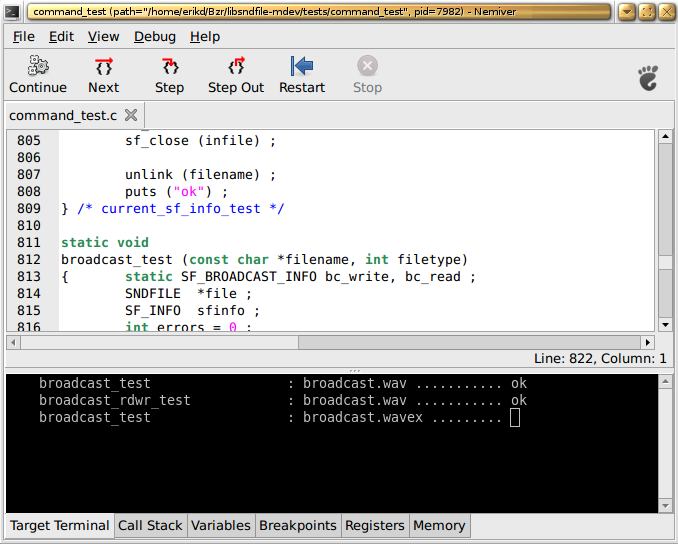Switch to the Variables tab

tap(221, 525)
